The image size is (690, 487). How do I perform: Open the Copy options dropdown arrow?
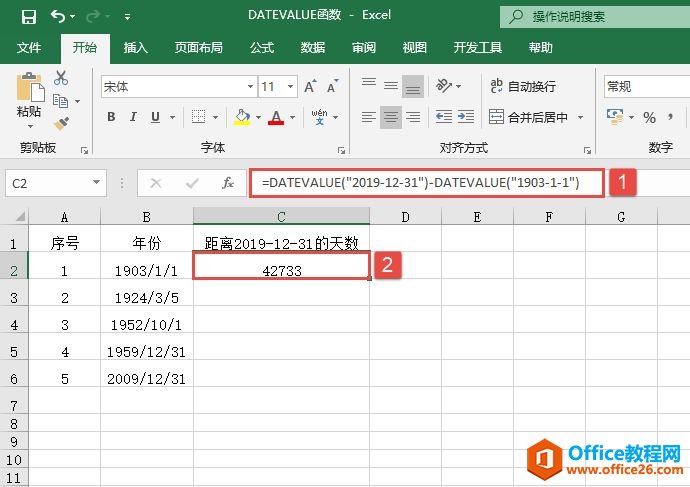[x=77, y=101]
